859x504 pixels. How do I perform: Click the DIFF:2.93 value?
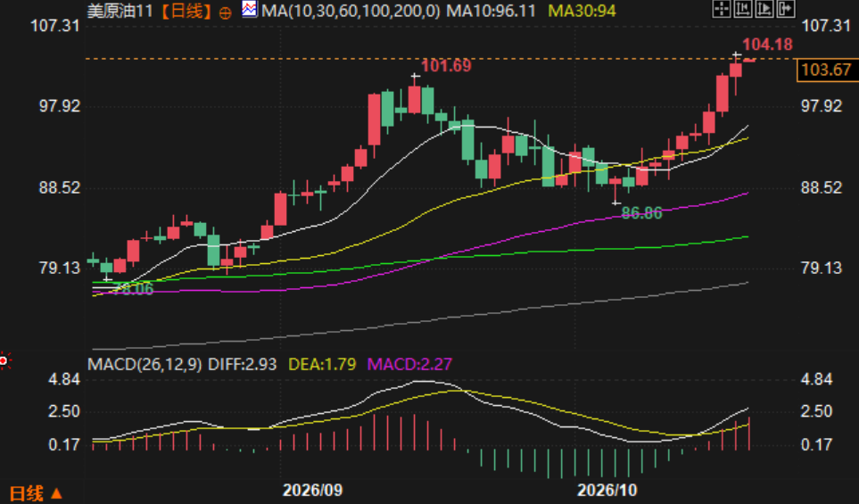tap(242, 364)
